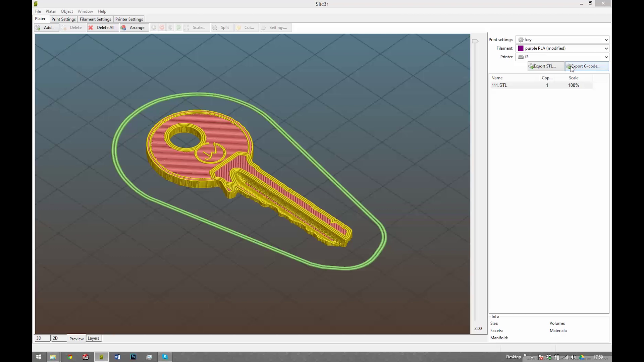Open object Settings from the toolbar
This screenshot has width=644, height=362.
pyautogui.click(x=275, y=27)
